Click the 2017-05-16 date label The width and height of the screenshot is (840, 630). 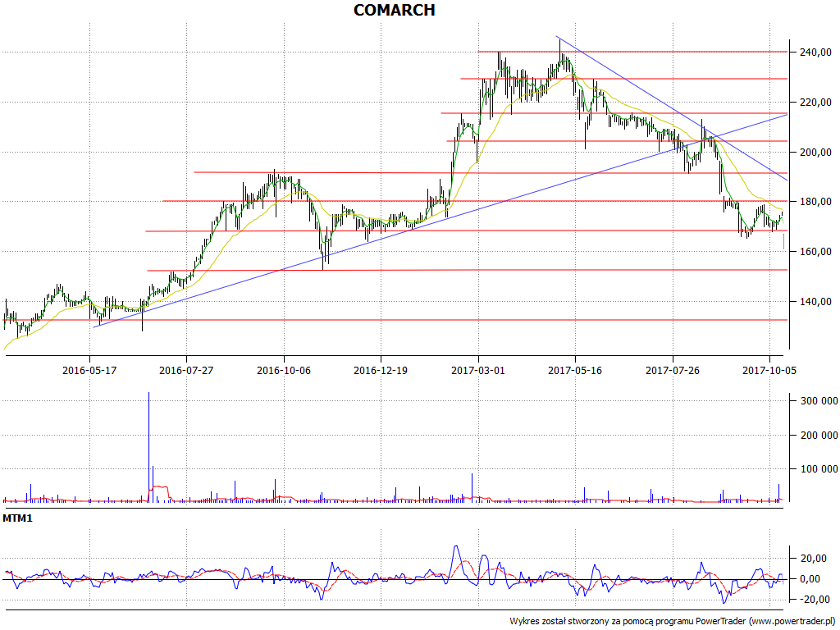pos(575,370)
